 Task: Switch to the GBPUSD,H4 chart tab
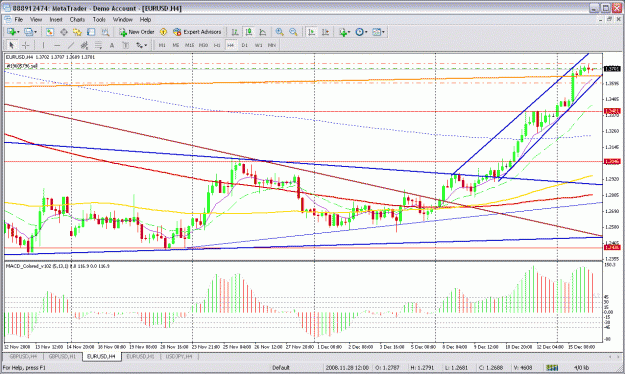(23, 356)
